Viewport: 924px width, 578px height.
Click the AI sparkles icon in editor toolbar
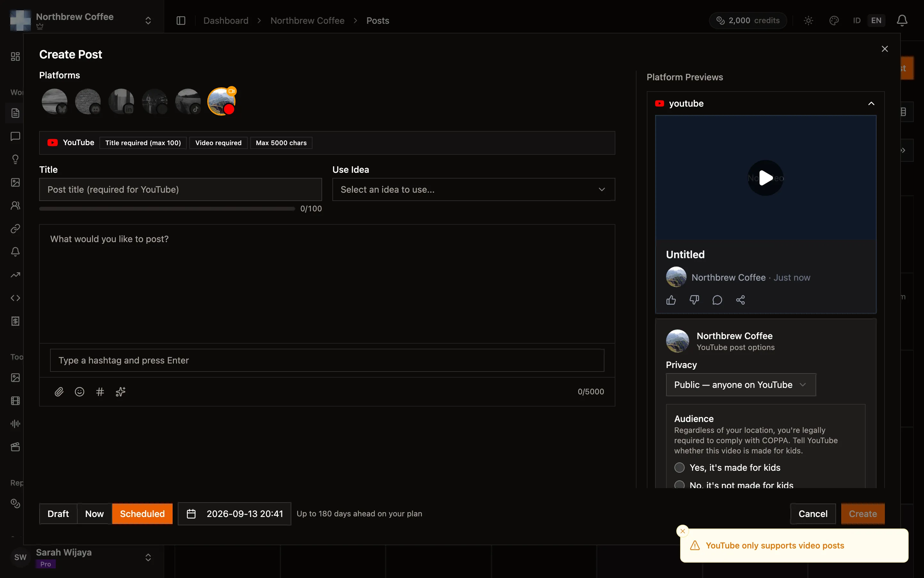[x=121, y=391]
